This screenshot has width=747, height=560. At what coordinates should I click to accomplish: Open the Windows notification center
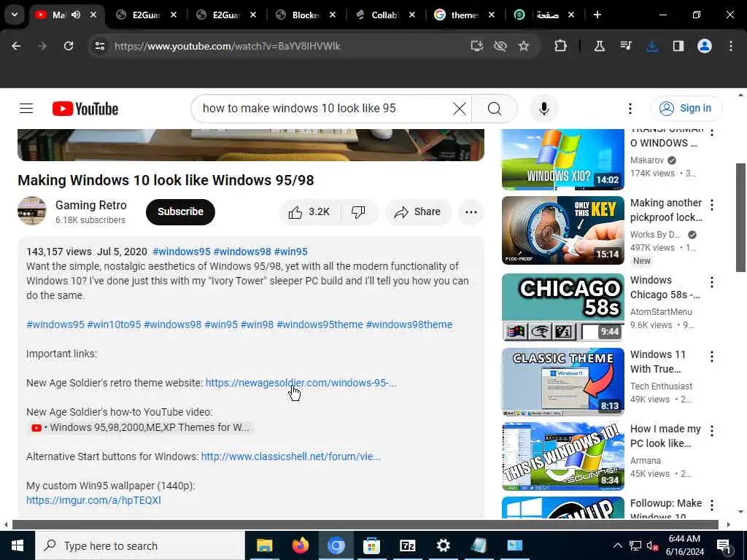point(724,545)
